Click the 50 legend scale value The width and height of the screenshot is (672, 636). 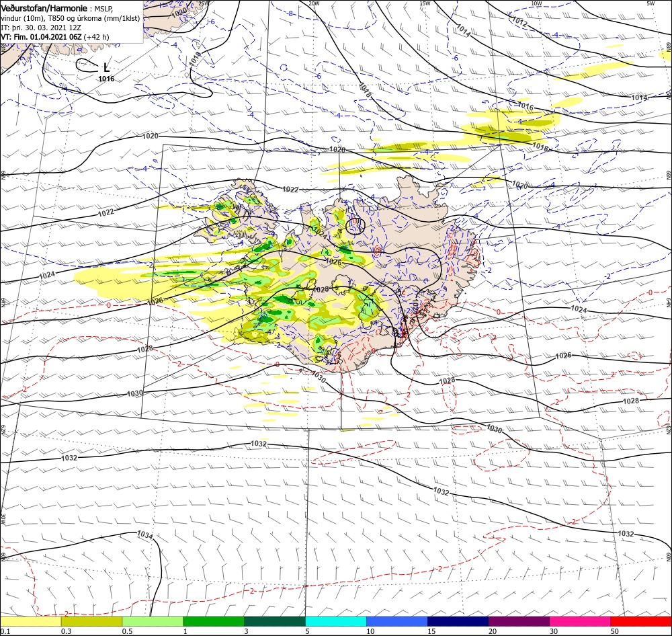[615, 631]
